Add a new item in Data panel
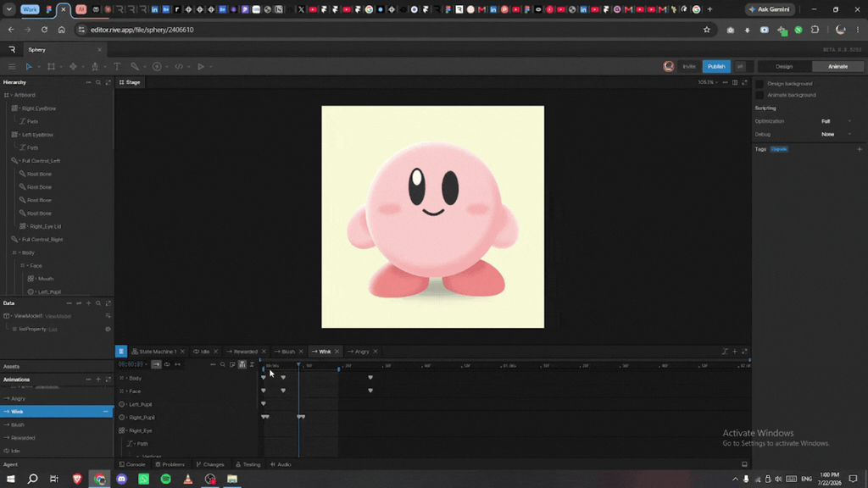 [88, 303]
